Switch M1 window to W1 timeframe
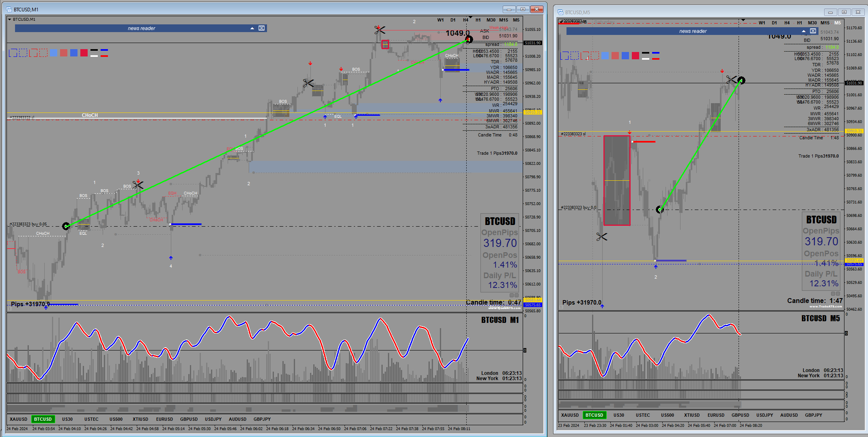Screen dimensions: 868x437 [x=440, y=20]
